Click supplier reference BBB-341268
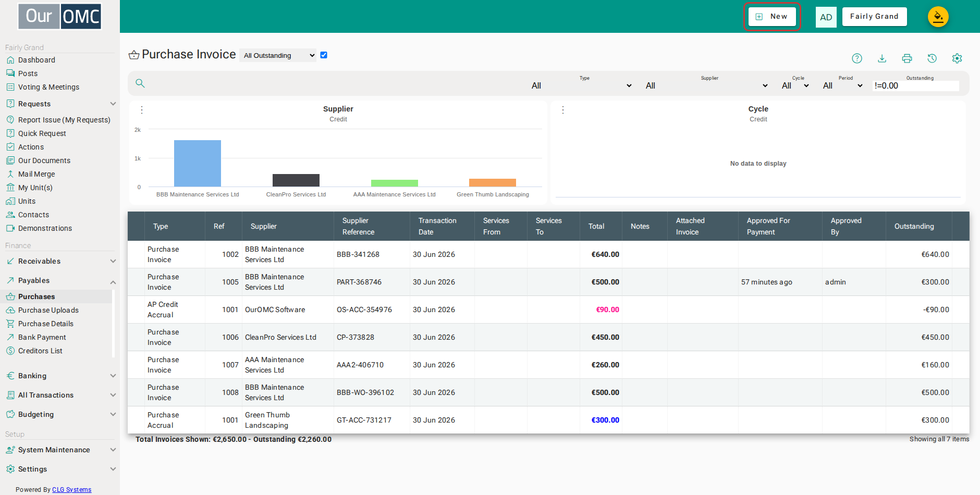 point(358,254)
